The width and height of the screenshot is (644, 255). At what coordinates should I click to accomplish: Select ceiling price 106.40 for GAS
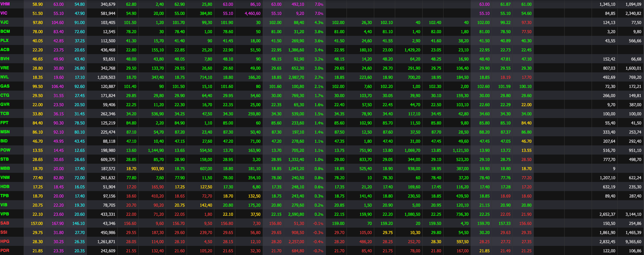(57, 87)
